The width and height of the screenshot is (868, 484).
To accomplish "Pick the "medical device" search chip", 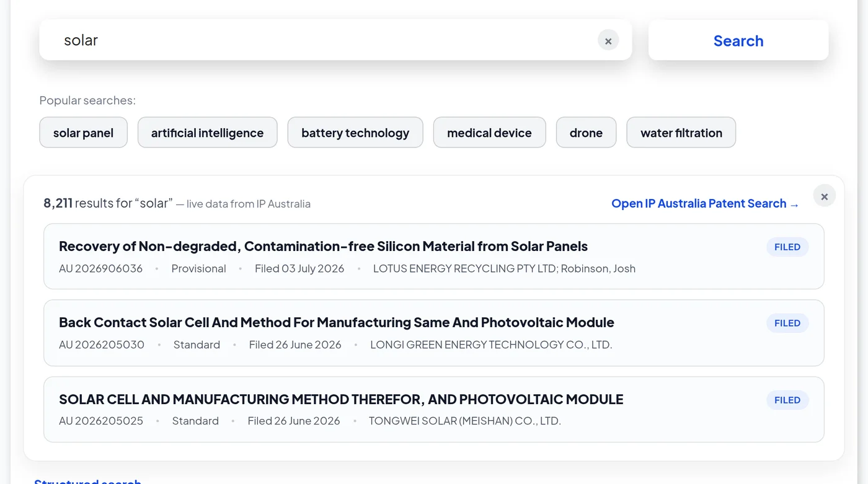I will [x=489, y=133].
